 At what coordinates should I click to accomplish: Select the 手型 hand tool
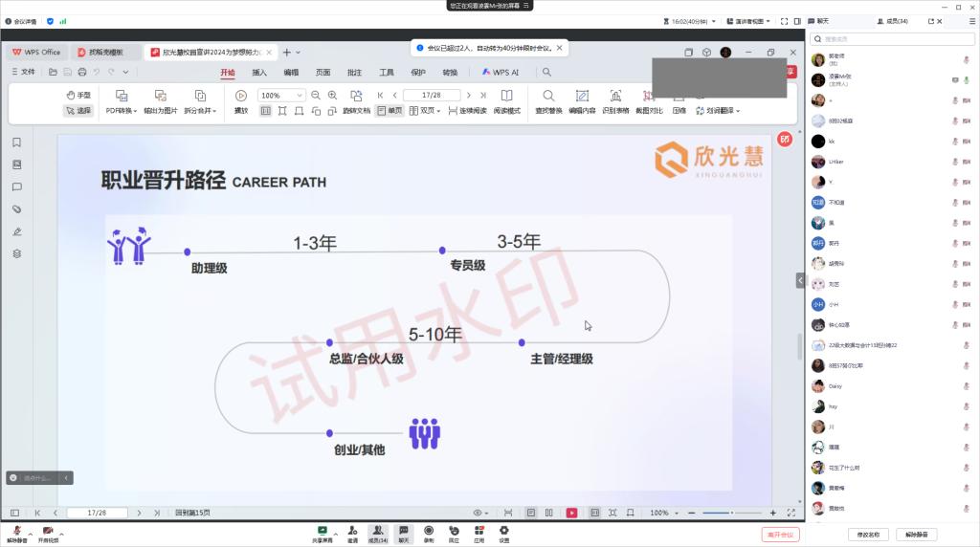tap(78, 96)
